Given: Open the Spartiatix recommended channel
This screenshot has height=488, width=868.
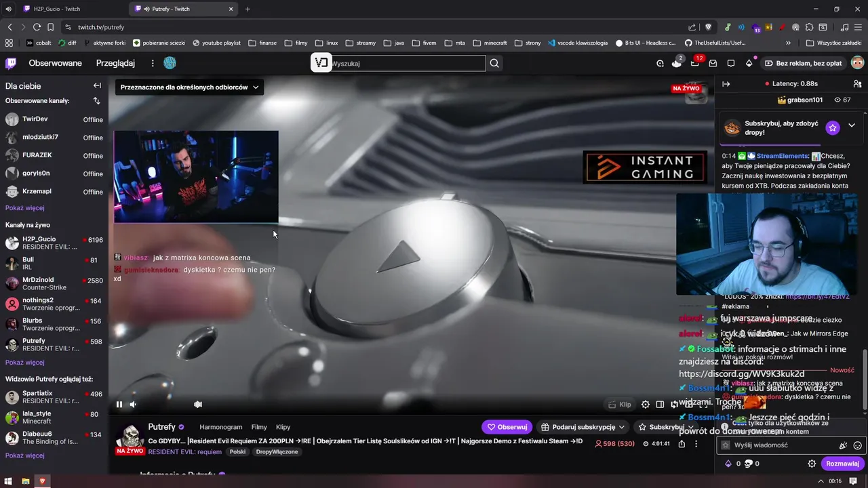Looking at the screenshot, I should (54, 396).
